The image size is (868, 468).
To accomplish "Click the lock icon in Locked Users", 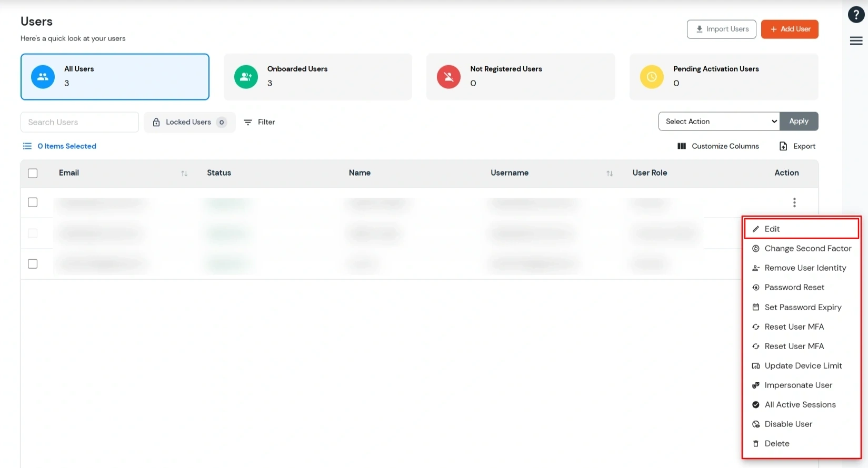I will pyautogui.click(x=156, y=122).
